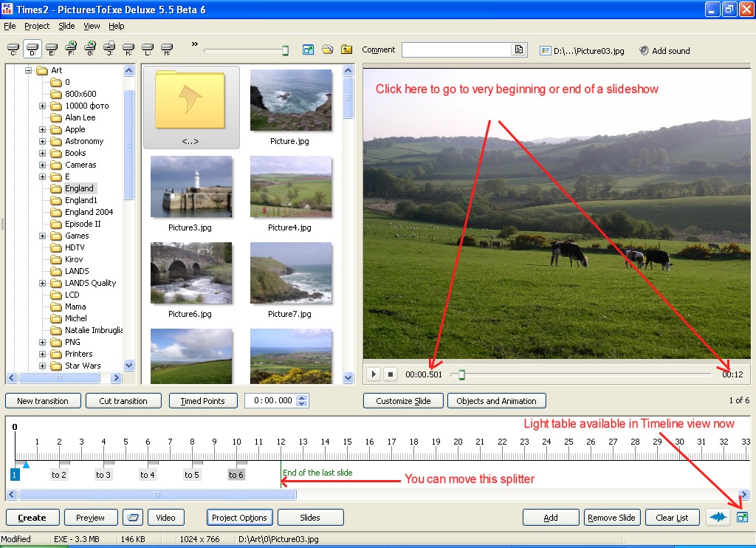756x548 pixels.
Task: Open the File menu
Action: click(10, 26)
